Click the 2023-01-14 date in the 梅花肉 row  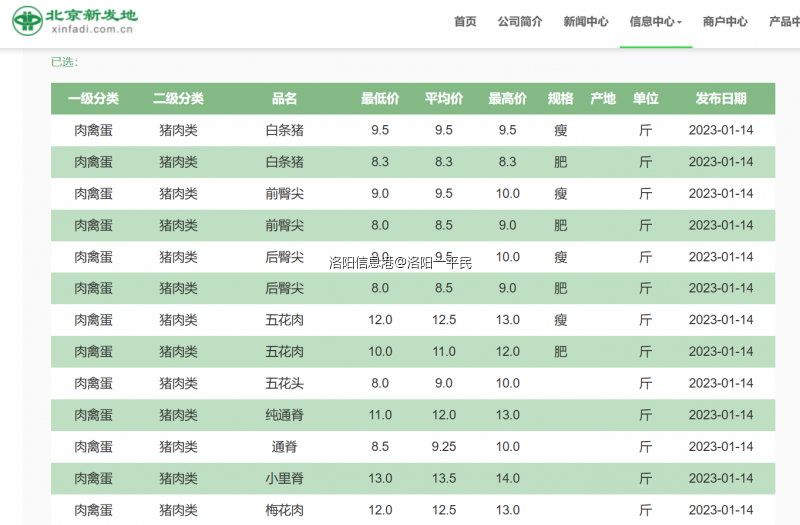721,510
